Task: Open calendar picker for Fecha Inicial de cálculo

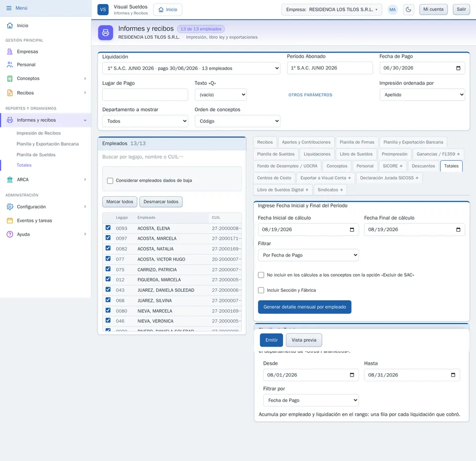Action: (352, 230)
